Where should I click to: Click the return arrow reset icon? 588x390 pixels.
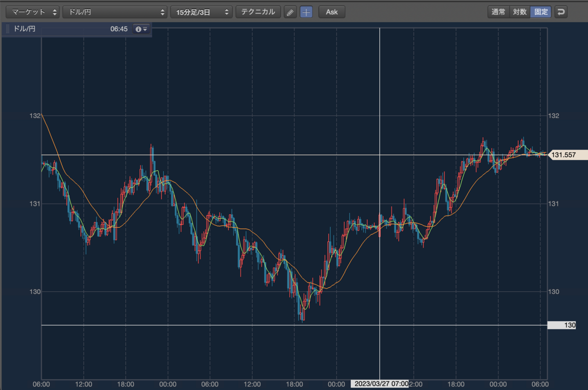(x=562, y=12)
